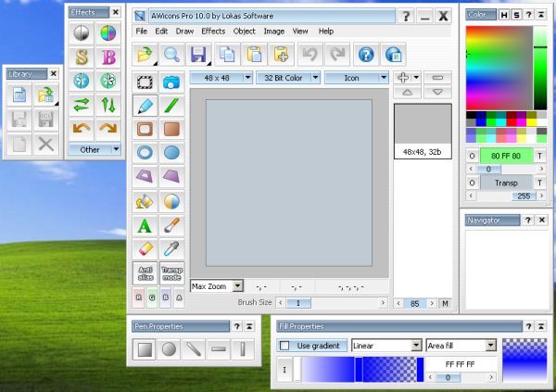Rotate image left with orange arrow
The width and height of the screenshot is (556, 392).
click(82, 129)
